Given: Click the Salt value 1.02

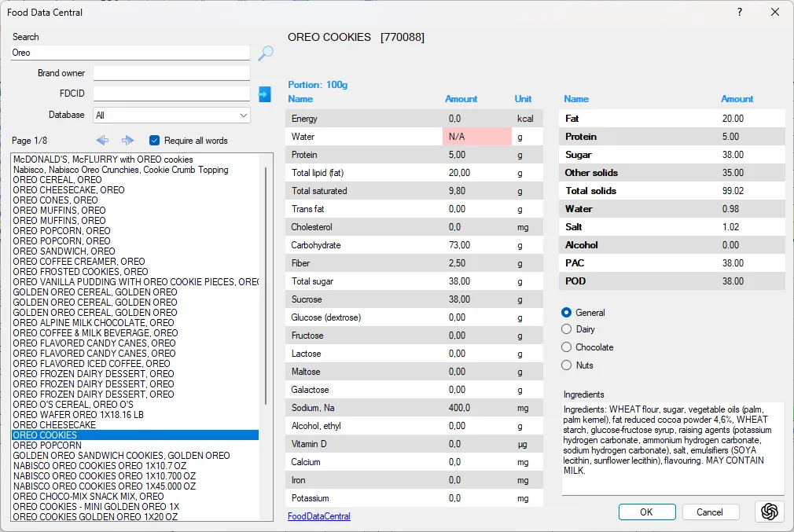Looking at the screenshot, I should 730,227.
